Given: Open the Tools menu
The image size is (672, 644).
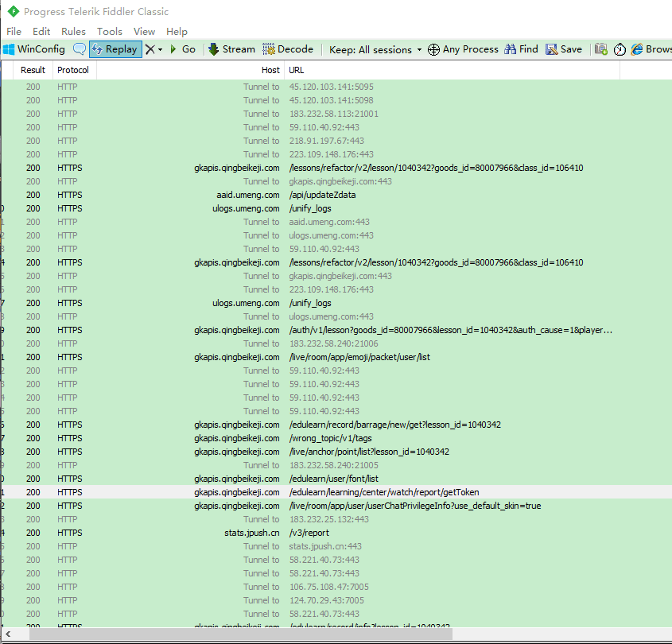Looking at the screenshot, I should tap(109, 31).
